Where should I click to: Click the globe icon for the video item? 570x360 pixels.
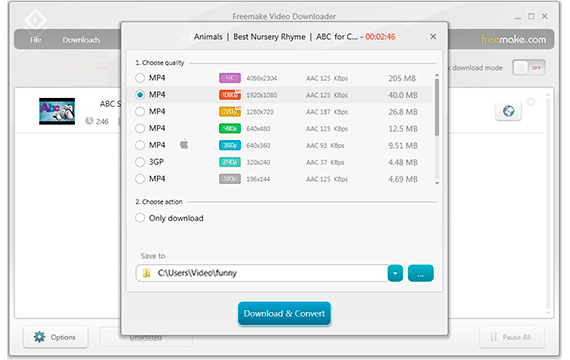(x=508, y=111)
